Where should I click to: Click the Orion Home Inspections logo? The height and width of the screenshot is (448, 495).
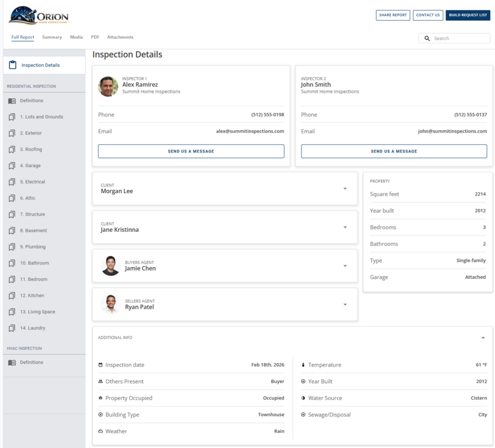pyautogui.click(x=39, y=15)
